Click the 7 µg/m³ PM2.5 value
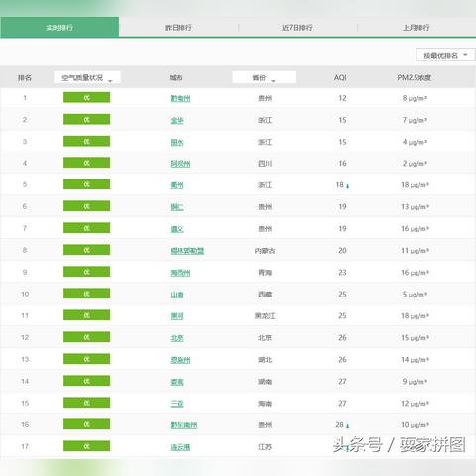 (415, 120)
